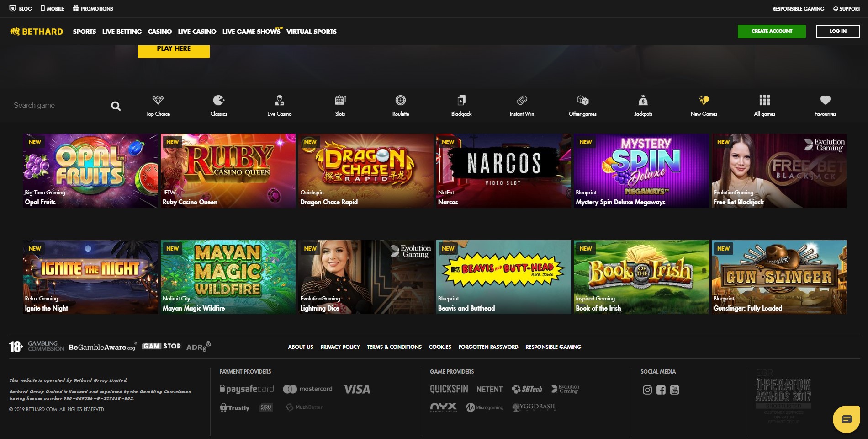This screenshot has height=439, width=868.
Task: Open the BeGambleAware.org logo
Action: coord(102,347)
